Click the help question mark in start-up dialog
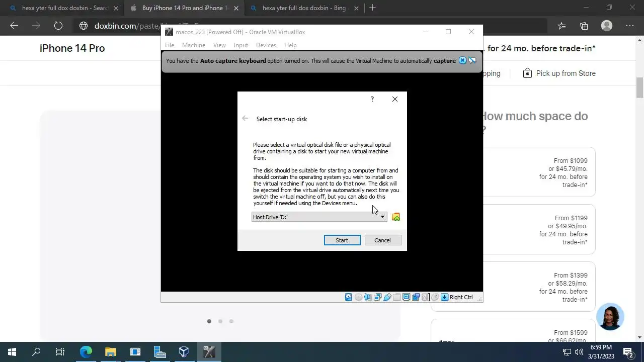This screenshot has width=644, height=362. click(x=372, y=99)
